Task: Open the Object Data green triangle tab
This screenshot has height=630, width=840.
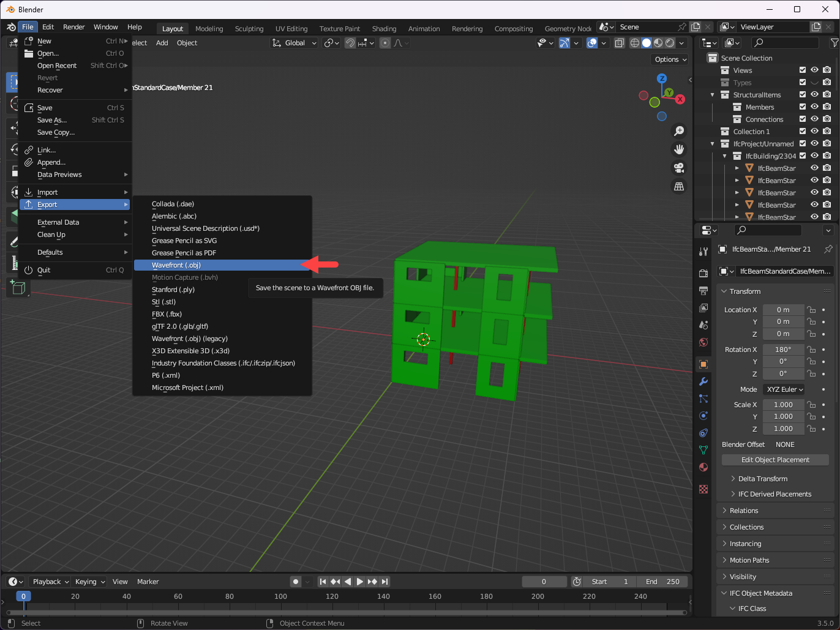Action: (703, 450)
